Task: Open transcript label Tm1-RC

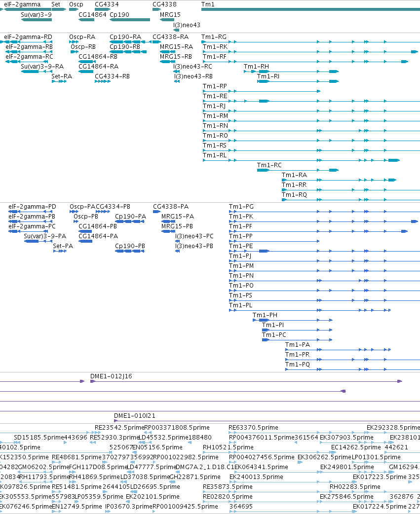Action: pos(269,165)
